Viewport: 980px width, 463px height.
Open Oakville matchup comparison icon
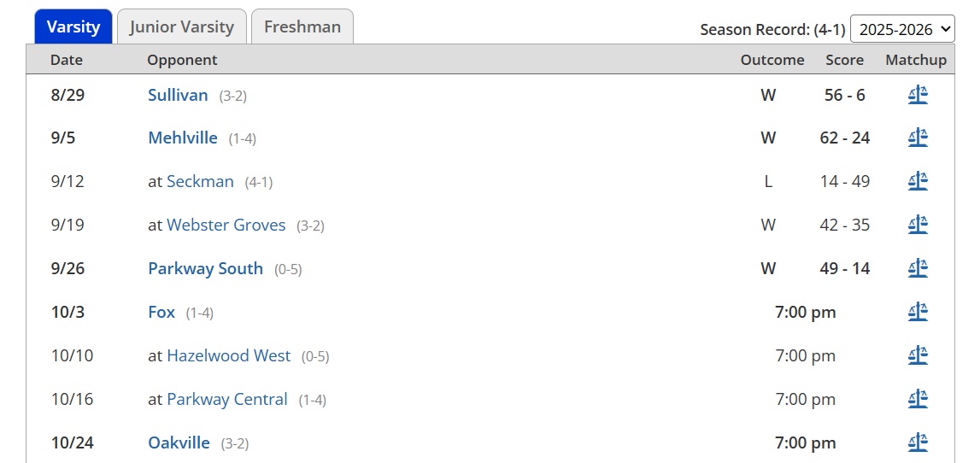coord(918,442)
